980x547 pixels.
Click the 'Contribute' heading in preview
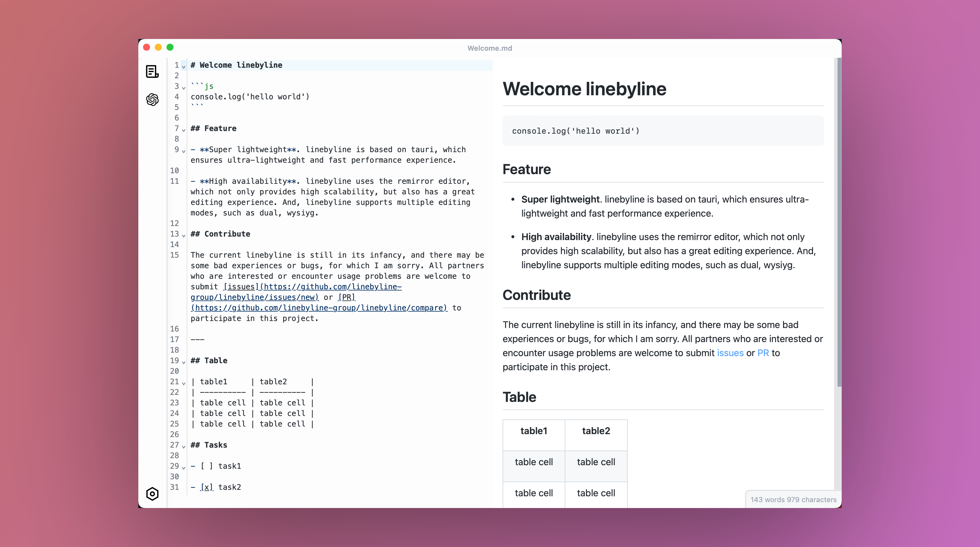pos(536,295)
